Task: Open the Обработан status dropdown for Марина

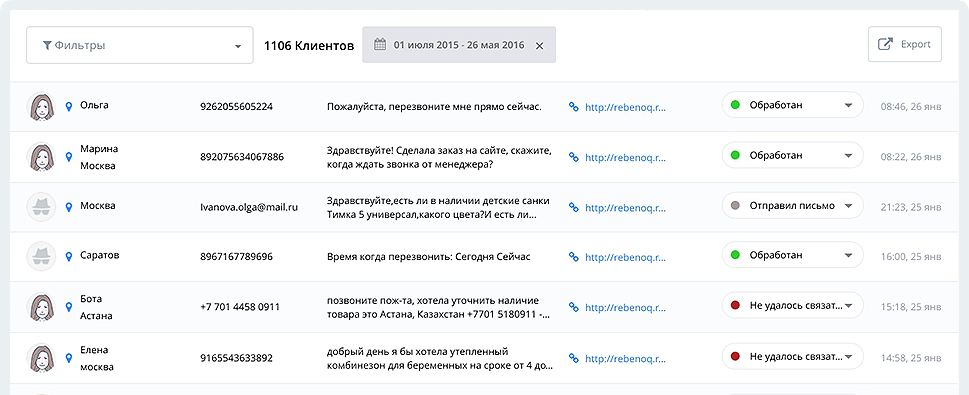Action: click(x=792, y=155)
